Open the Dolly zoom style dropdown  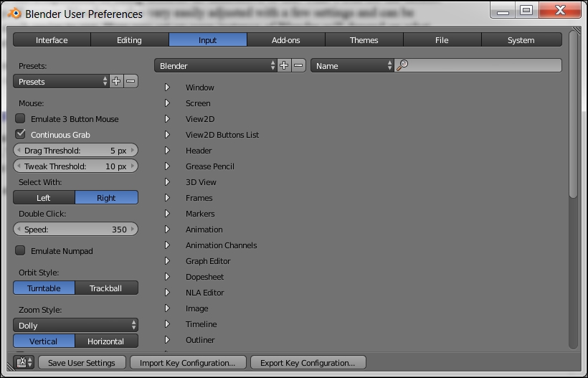[75, 325]
